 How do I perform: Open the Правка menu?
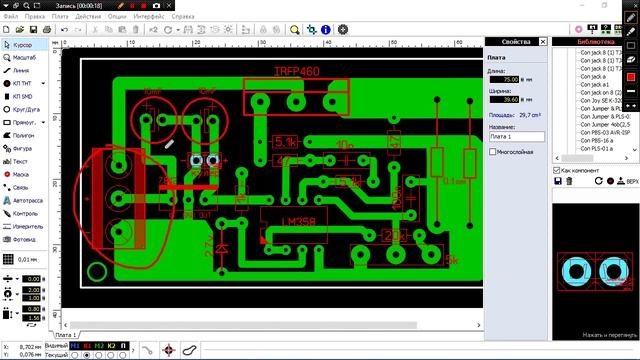pyautogui.click(x=35, y=16)
